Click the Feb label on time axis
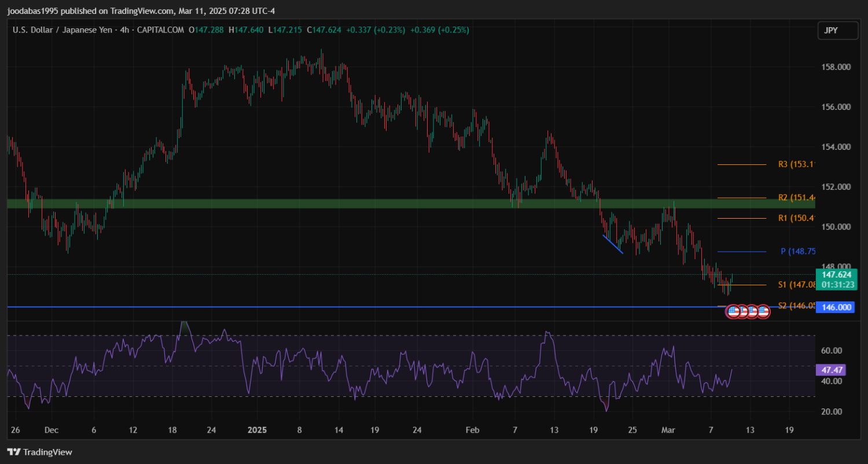868x464 pixels. [x=473, y=430]
